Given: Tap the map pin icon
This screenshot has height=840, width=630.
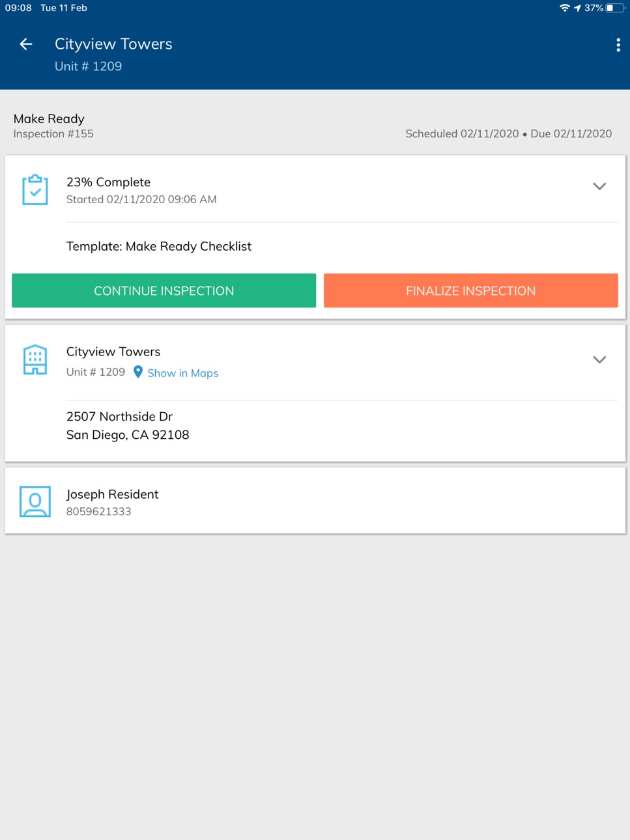Looking at the screenshot, I should tap(138, 372).
